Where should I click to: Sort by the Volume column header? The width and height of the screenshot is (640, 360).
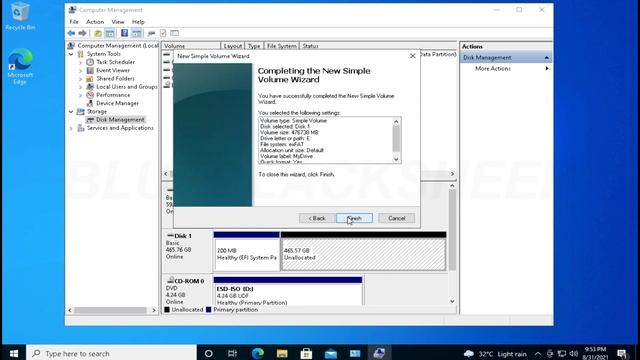191,46
